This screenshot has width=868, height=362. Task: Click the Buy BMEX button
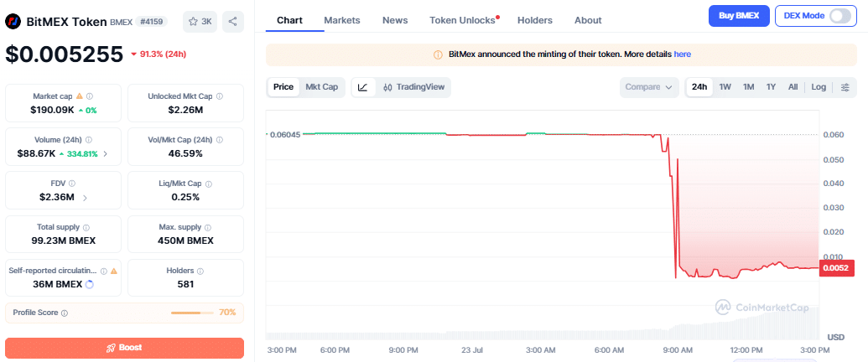[739, 16]
